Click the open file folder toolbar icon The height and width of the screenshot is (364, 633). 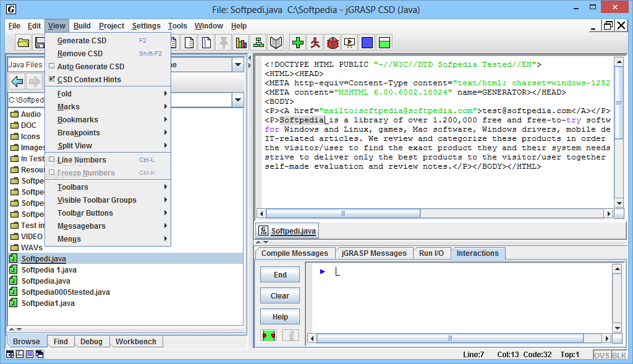(x=23, y=43)
